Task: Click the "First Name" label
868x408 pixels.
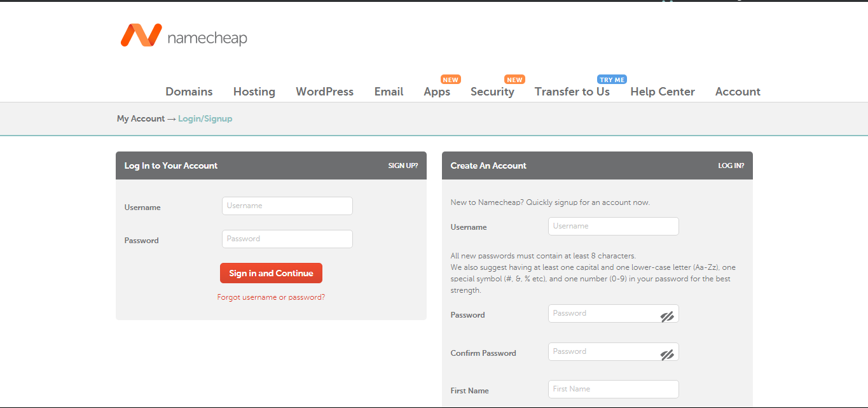Action: coord(470,391)
